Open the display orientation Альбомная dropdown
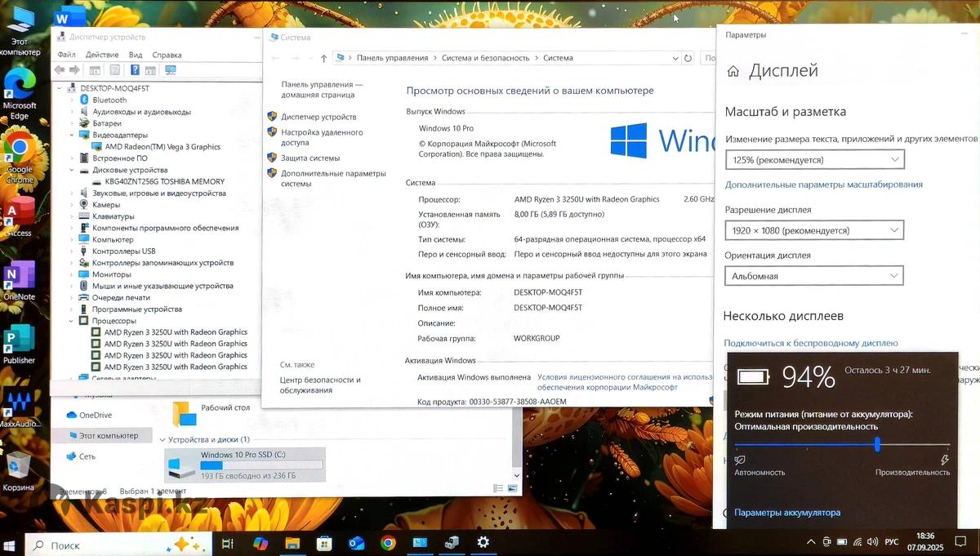 click(814, 276)
